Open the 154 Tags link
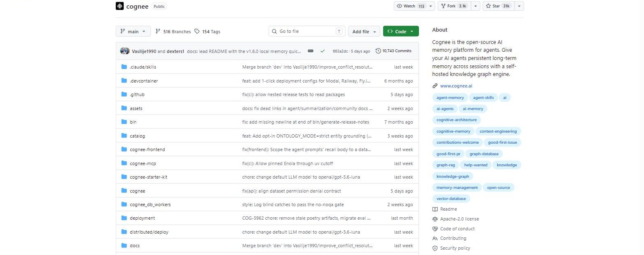 [x=207, y=32]
